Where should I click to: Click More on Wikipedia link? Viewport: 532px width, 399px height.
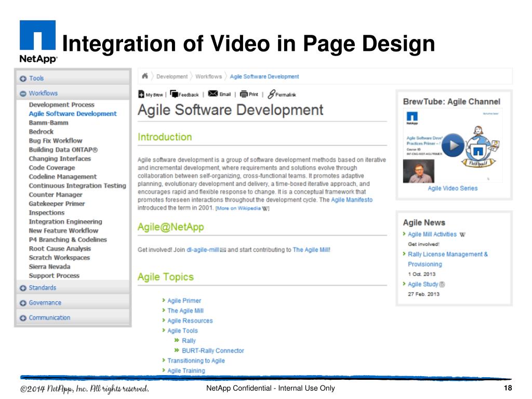[x=238, y=208]
